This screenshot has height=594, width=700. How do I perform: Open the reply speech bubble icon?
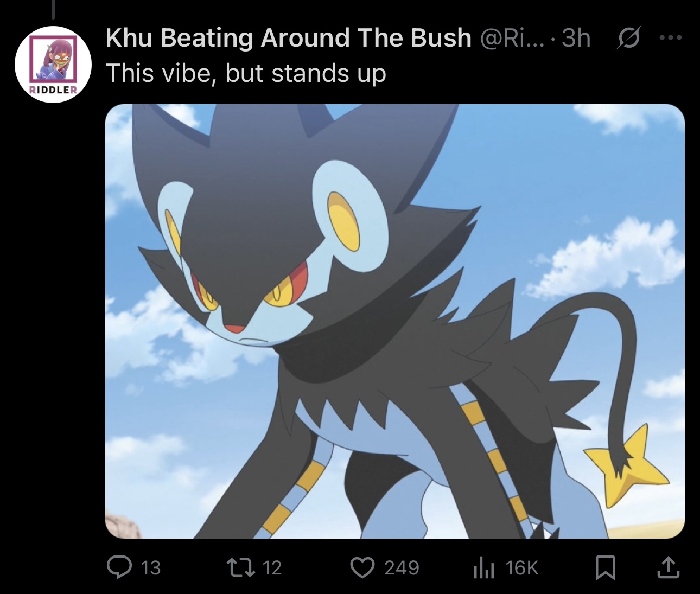coord(119,567)
